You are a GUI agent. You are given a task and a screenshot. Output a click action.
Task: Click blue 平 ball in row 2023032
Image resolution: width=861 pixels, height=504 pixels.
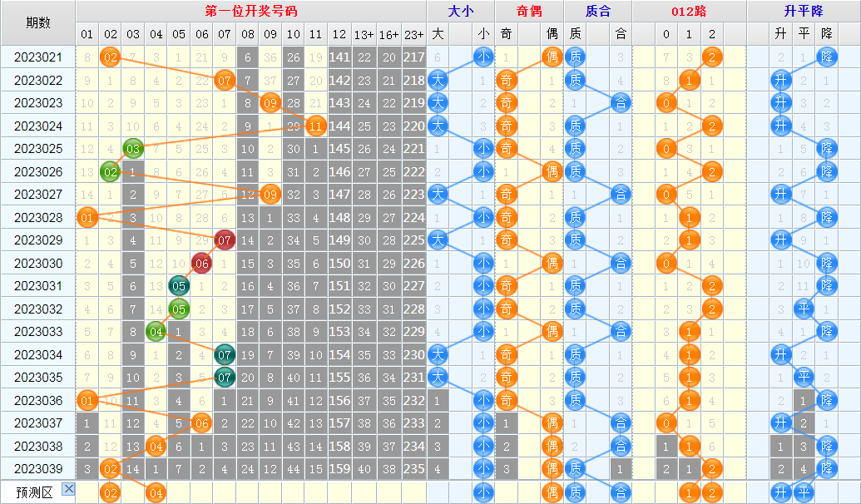click(x=804, y=309)
